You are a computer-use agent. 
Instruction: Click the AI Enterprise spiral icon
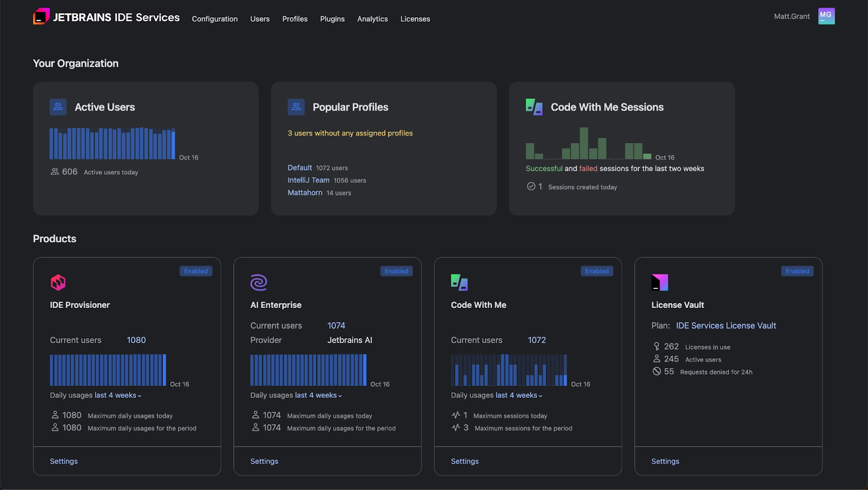click(259, 282)
